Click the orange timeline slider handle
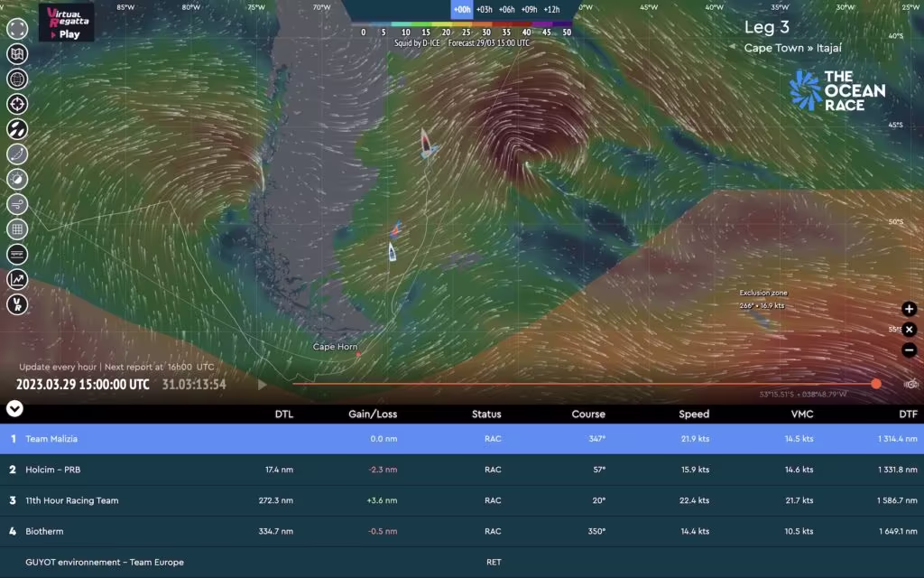The width and height of the screenshot is (924, 578). 876,384
